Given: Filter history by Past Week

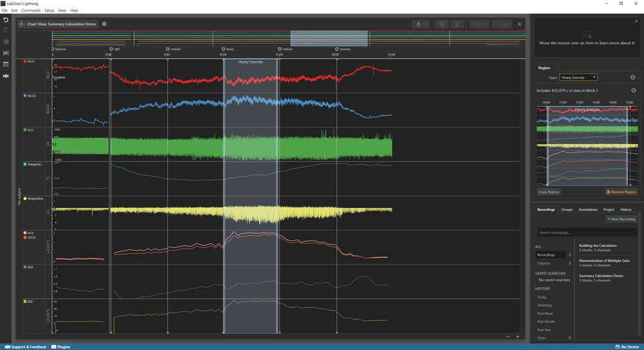Looking at the screenshot, I should tap(545, 313).
